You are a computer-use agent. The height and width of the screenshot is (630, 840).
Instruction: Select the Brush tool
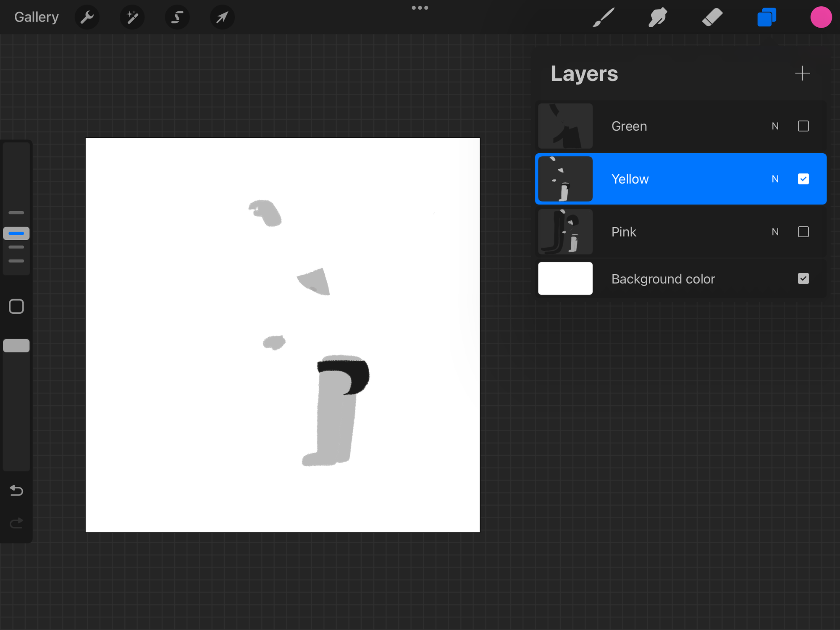point(604,17)
